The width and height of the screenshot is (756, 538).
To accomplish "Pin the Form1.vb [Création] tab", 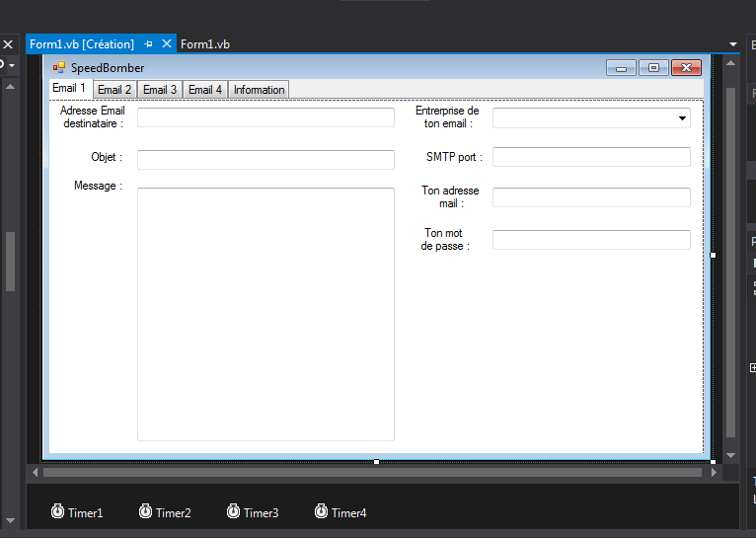I will point(148,43).
